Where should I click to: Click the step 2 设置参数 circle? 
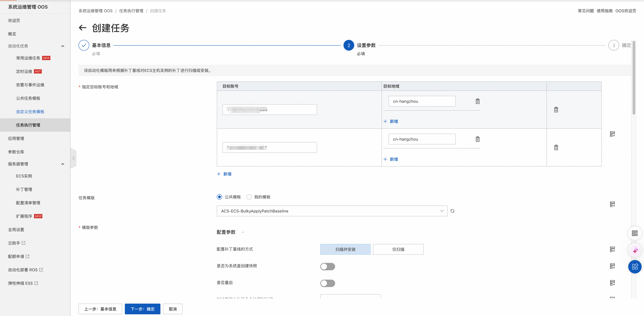(349, 45)
